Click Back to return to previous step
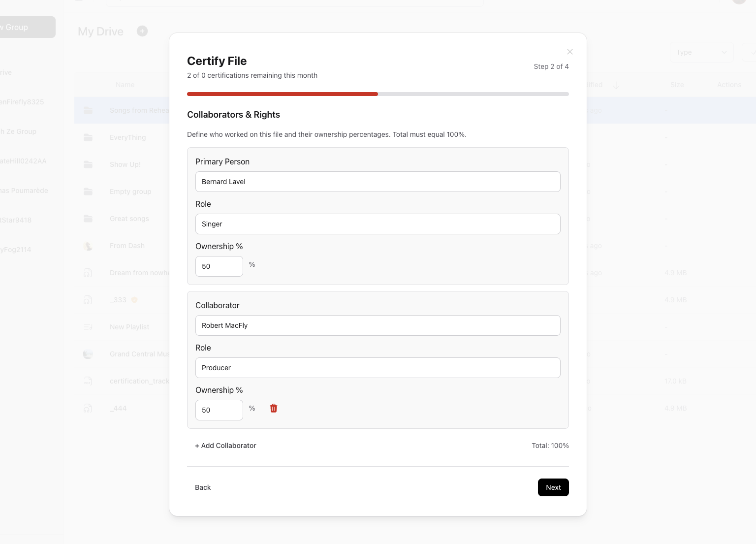 pos(203,487)
